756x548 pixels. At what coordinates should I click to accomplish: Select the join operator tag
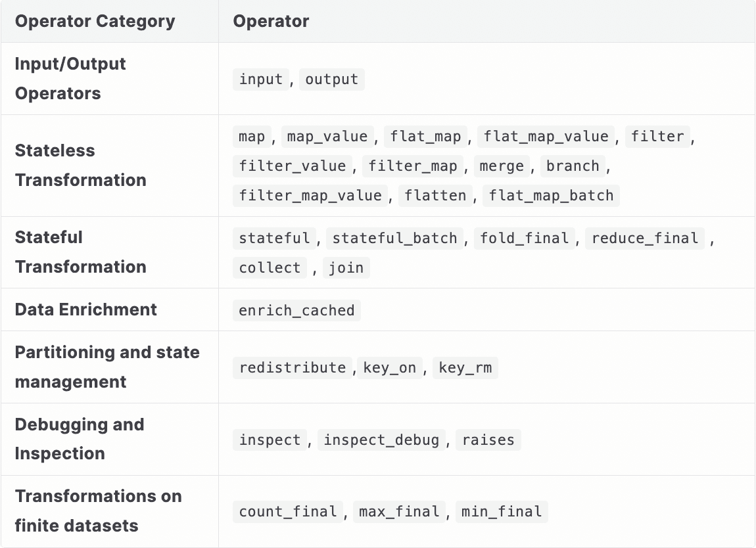tap(346, 267)
